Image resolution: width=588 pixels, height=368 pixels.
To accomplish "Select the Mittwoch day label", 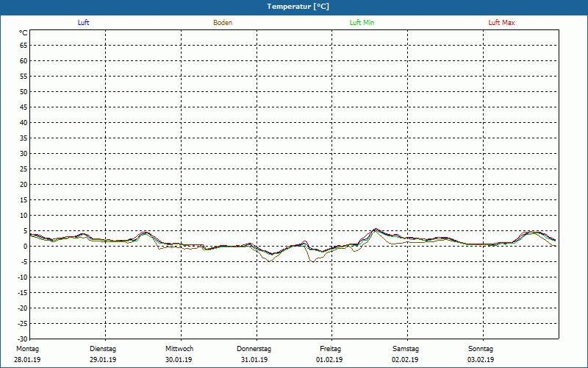I will [179, 349].
